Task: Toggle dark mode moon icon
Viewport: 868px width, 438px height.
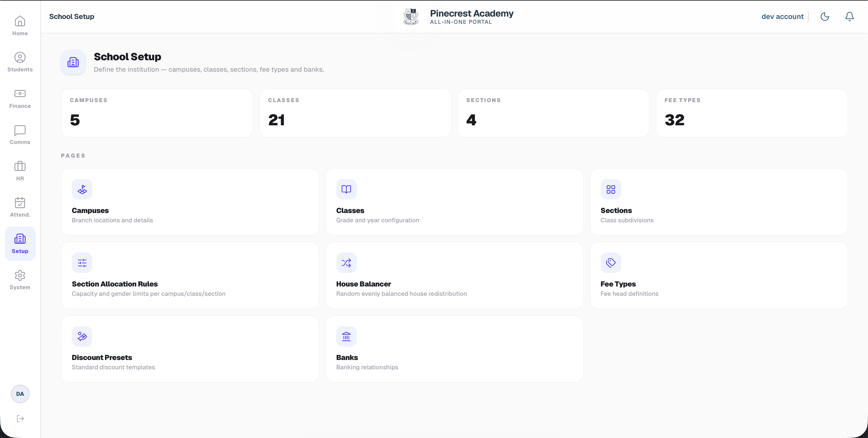Action: click(825, 17)
